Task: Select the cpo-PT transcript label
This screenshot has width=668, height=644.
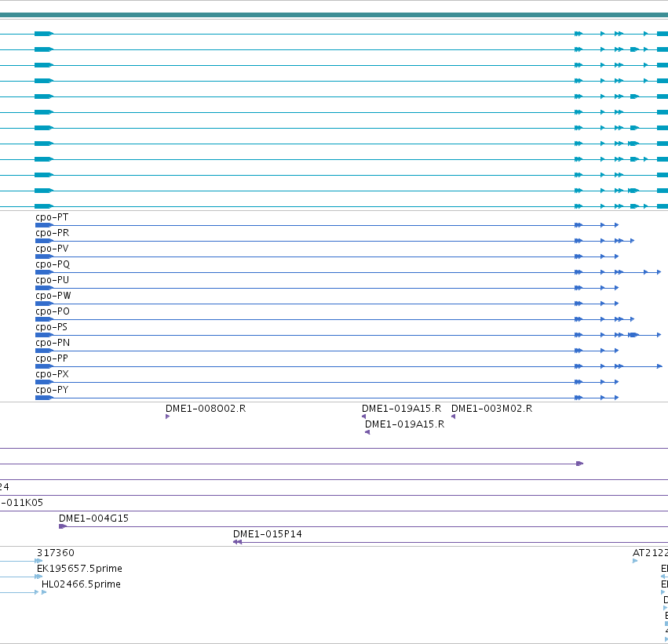Action: [52, 217]
